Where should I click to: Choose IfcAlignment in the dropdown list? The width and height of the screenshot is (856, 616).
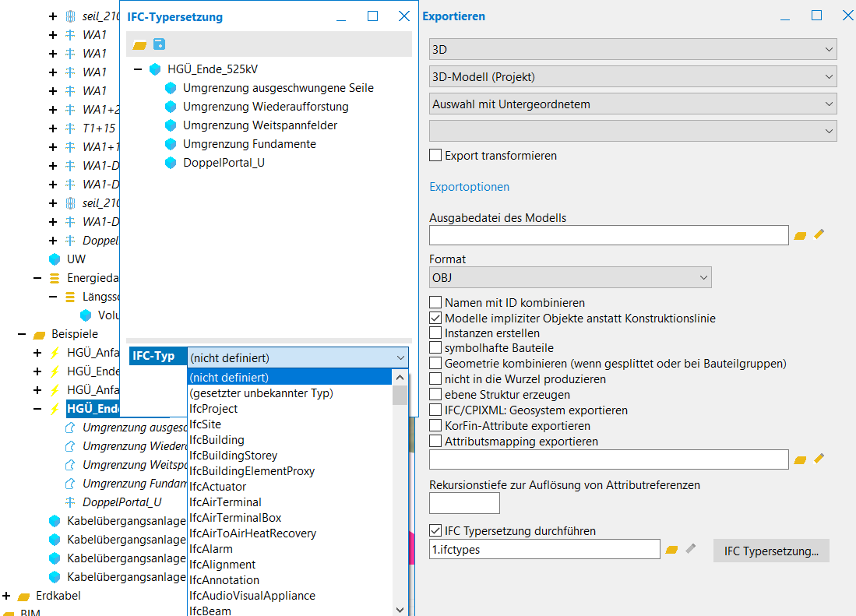tap(222, 565)
